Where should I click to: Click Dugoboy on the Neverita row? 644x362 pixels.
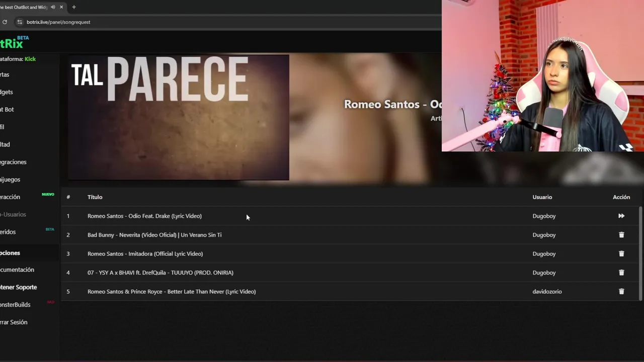point(544,235)
